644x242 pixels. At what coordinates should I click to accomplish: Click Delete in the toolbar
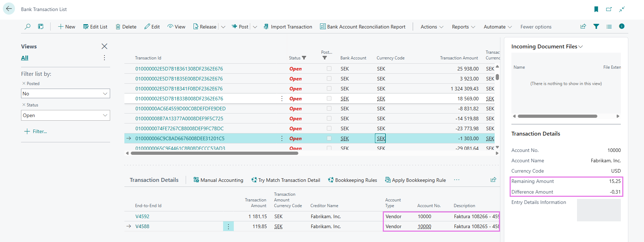coord(126,27)
